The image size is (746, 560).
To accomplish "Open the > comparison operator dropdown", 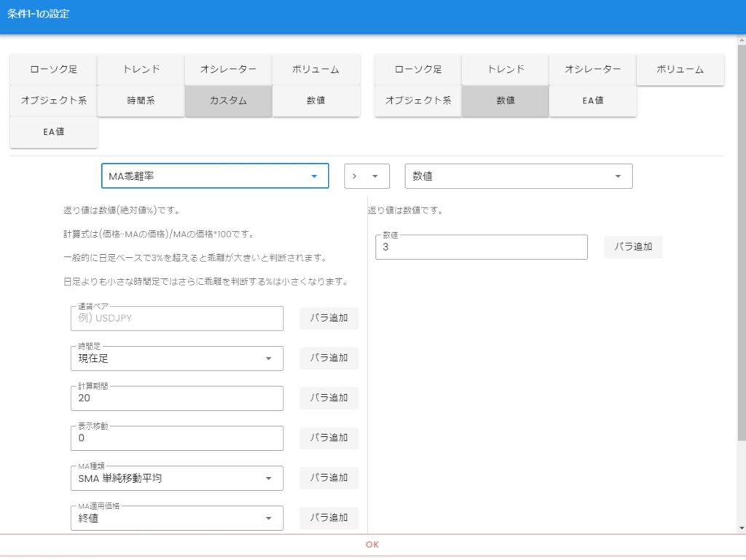I will coord(367,176).
